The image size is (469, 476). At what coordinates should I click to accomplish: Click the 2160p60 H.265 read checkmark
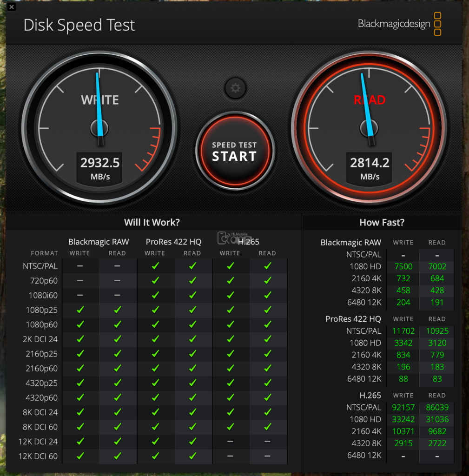pos(267,368)
